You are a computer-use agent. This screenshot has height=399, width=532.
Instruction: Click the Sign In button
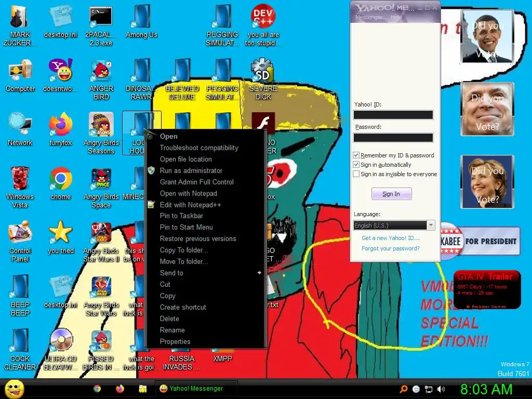[x=392, y=194]
